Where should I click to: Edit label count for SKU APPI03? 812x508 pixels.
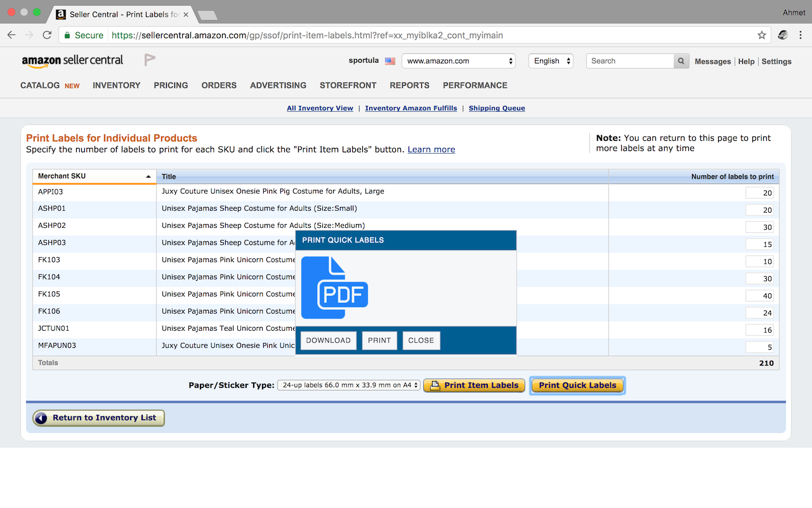[x=759, y=193]
